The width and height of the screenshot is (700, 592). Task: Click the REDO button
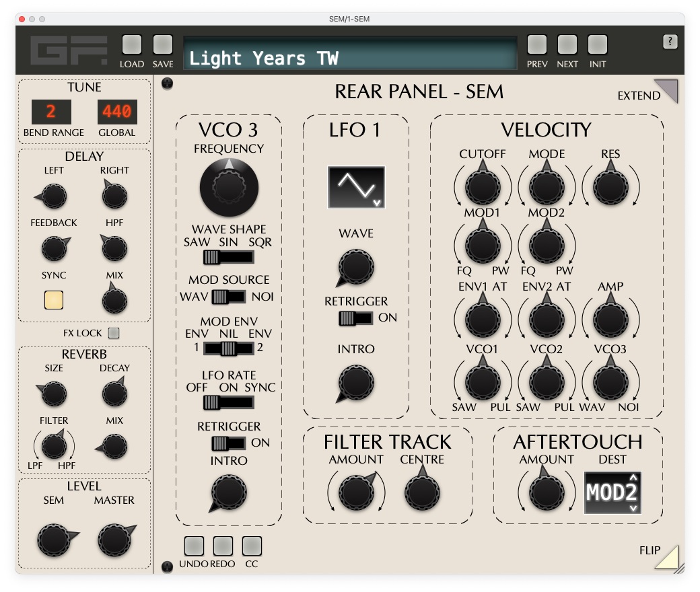(223, 546)
